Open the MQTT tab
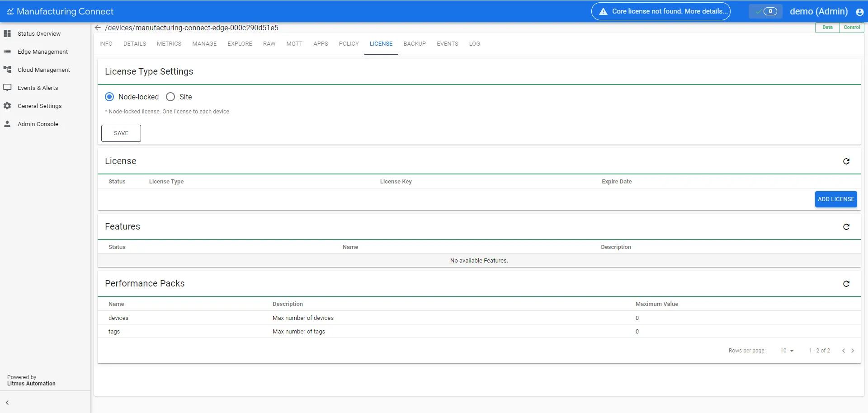Image resolution: width=868 pixels, height=413 pixels. [294, 44]
